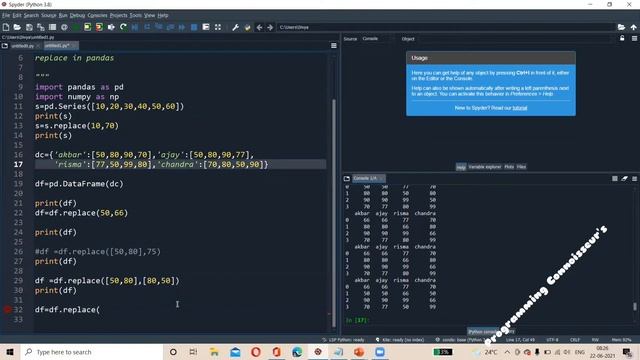Focus the Object input field
This screenshot has width=640, height=360.
[516, 39]
